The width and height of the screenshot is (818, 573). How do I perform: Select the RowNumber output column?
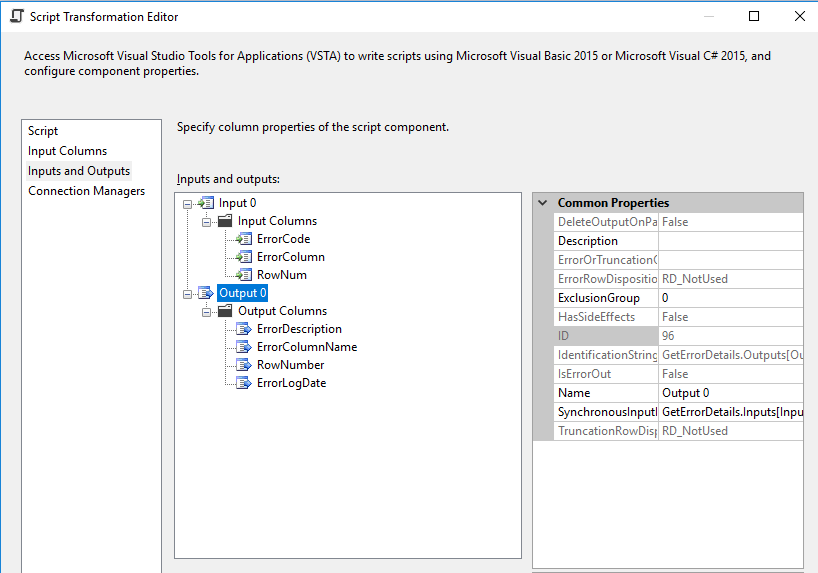pos(291,365)
